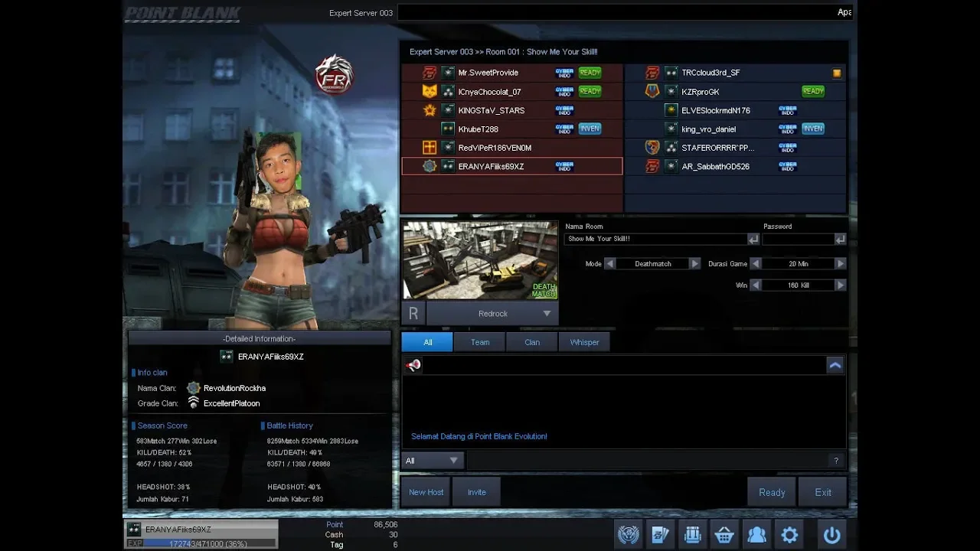Click the chat help question mark
Screen dimensions: 980x551
point(836,461)
